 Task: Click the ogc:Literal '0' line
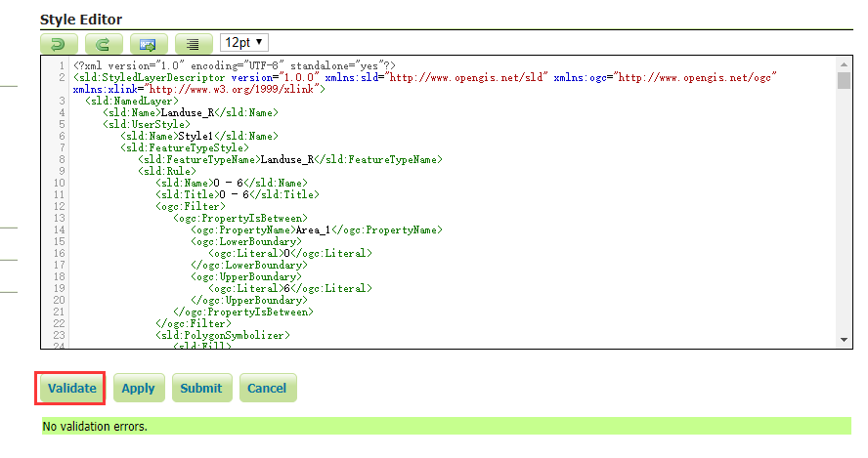(x=290, y=253)
